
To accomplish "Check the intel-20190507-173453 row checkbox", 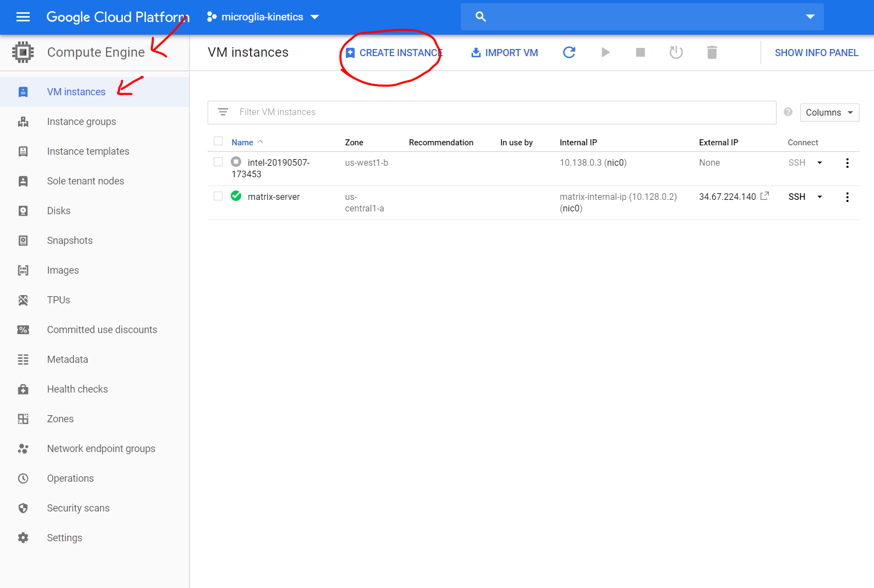I will point(218,162).
